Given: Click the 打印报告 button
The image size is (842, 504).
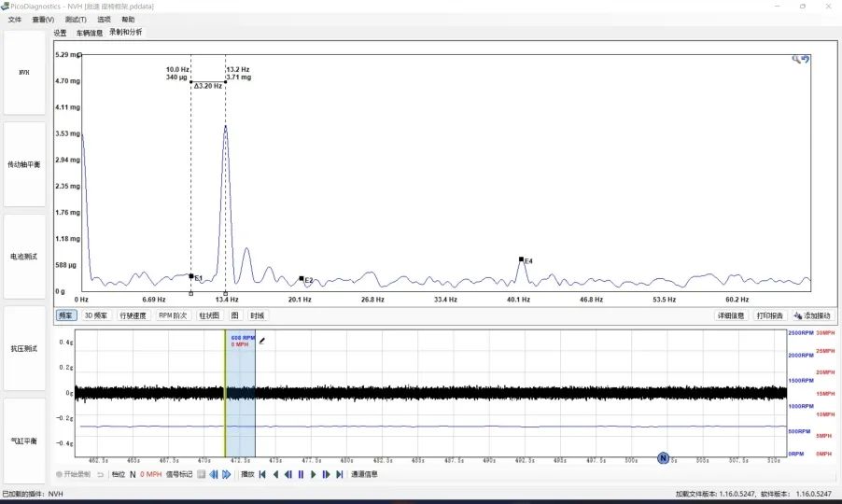Looking at the screenshot, I should 769,315.
